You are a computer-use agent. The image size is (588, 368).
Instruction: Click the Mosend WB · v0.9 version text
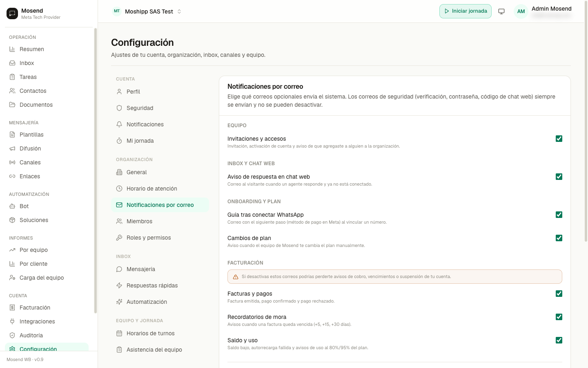pyautogui.click(x=25, y=360)
